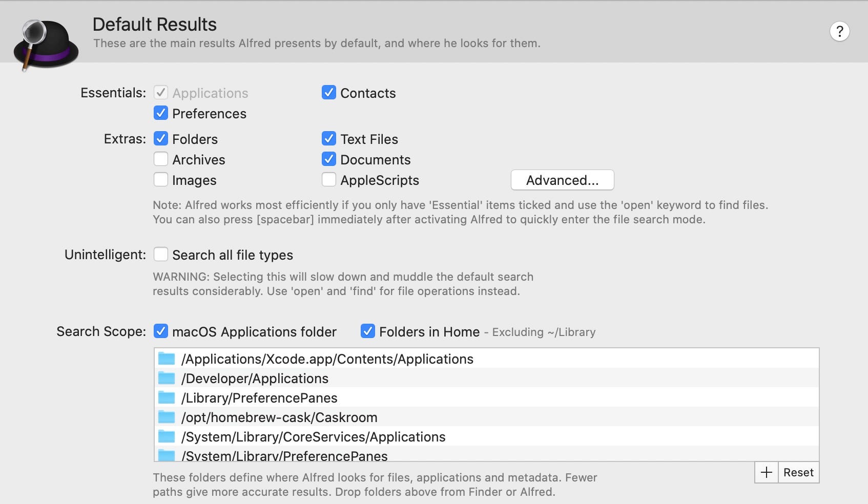Click the 'Excluding ~/Library' note text

click(x=544, y=332)
